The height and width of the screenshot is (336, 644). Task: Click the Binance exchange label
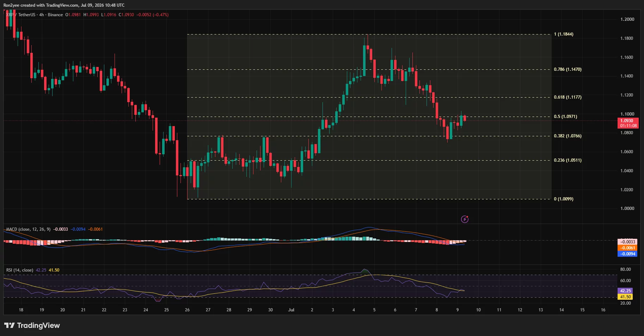coord(55,15)
